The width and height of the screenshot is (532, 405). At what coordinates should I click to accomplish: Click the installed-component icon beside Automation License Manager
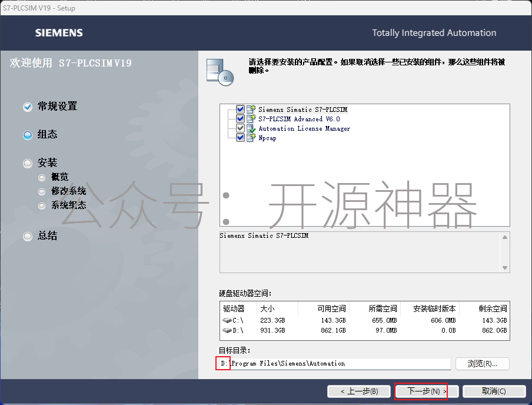(251, 128)
